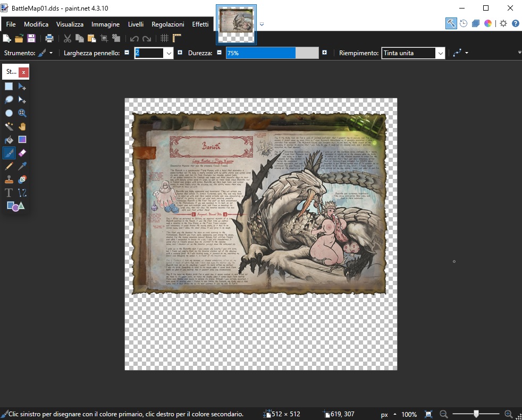Select the Pan hand tool
The height and width of the screenshot is (420, 522).
tap(22, 126)
